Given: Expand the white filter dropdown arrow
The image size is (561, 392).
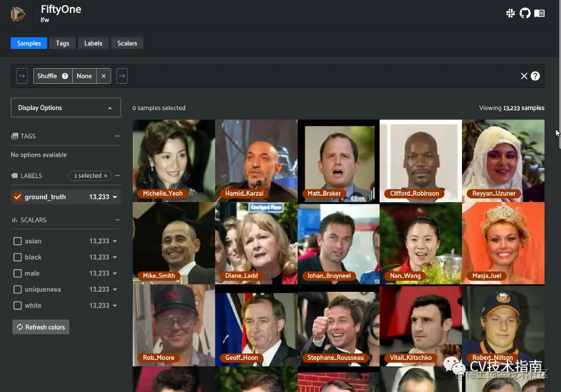Looking at the screenshot, I should (115, 306).
